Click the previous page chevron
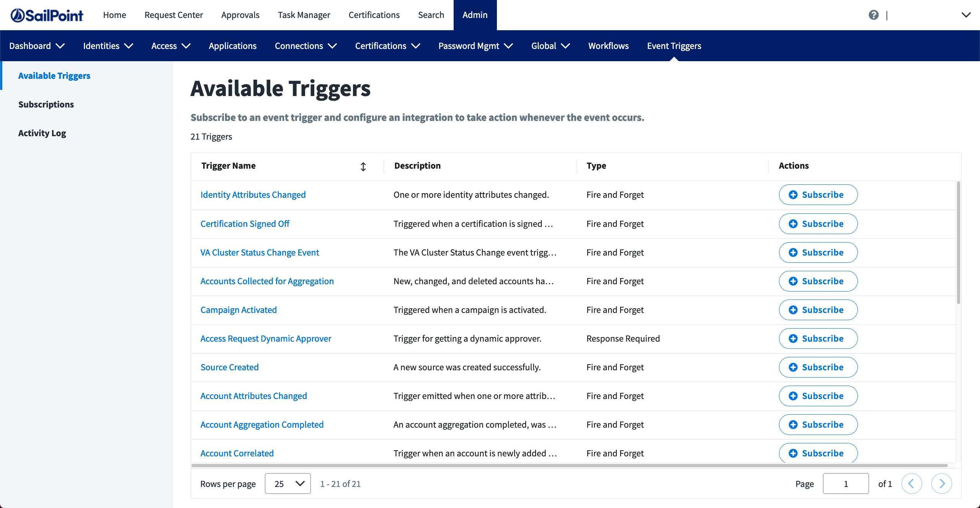Screen dimensions: 980x508 912,484
